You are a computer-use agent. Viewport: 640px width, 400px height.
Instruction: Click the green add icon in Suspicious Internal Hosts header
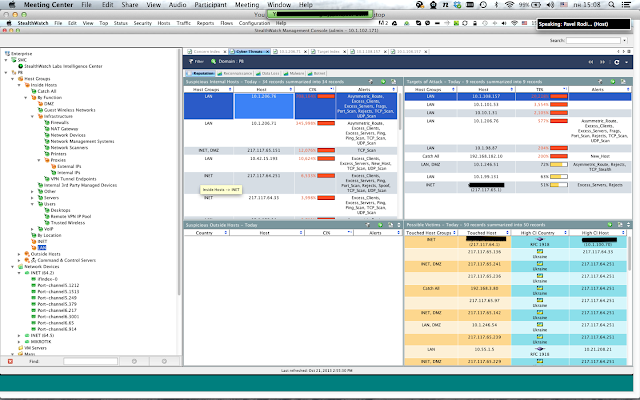pyautogui.click(x=383, y=82)
